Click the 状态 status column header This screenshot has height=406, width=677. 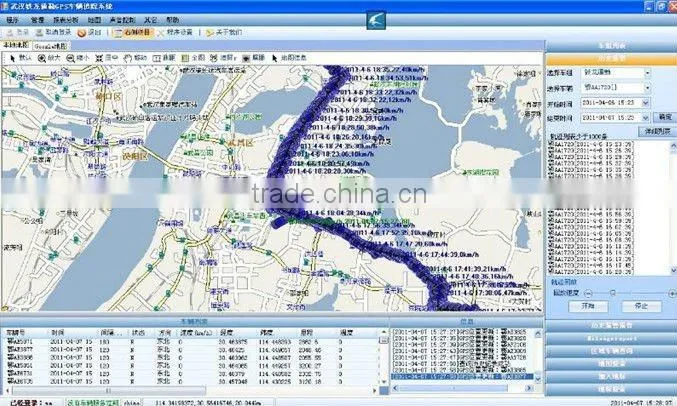pos(139,333)
